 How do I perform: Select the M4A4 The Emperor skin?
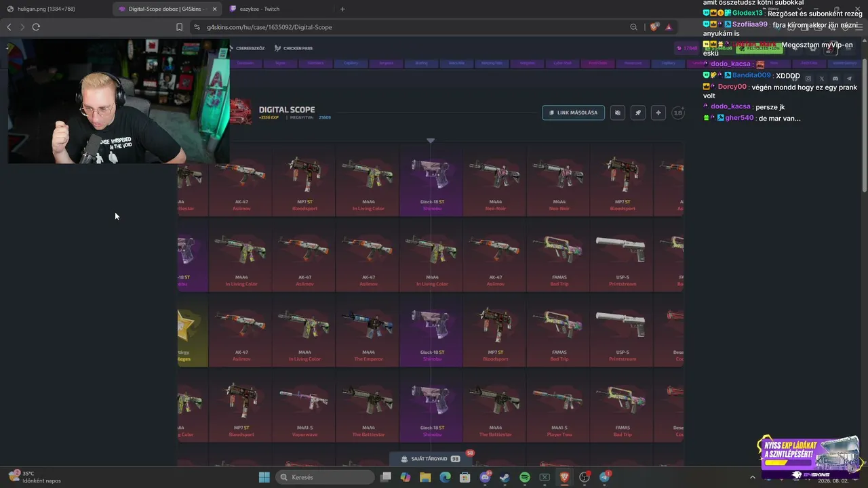click(x=368, y=330)
